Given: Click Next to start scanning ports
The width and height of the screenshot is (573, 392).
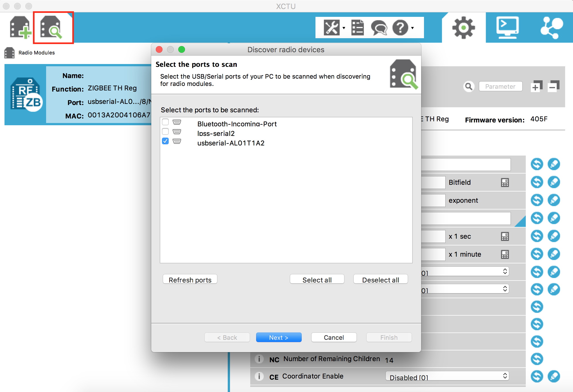Looking at the screenshot, I should click(279, 337).
